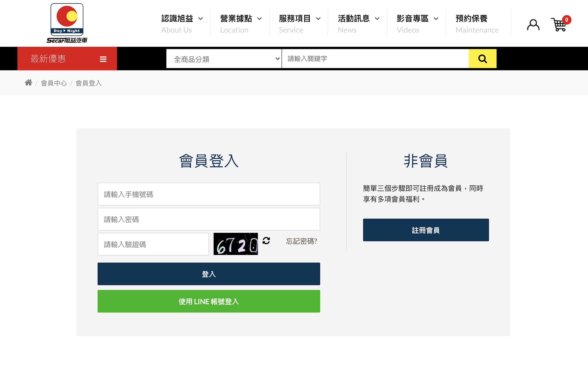Expand the 全商品分類 category dropdown
588x382 pixels.
tap(224, 59)
